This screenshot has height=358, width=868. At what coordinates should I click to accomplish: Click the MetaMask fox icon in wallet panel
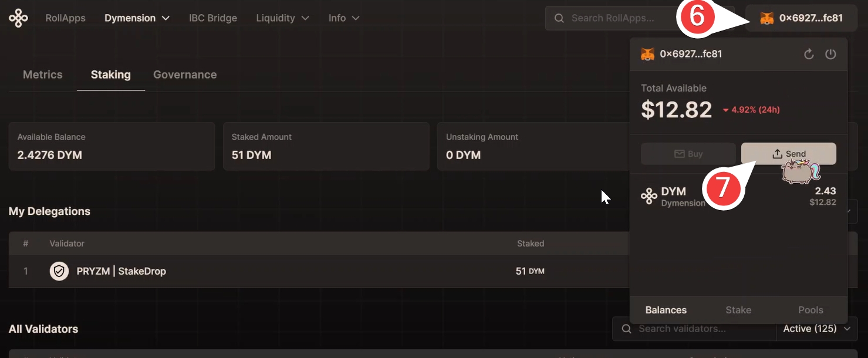[647, 55]
